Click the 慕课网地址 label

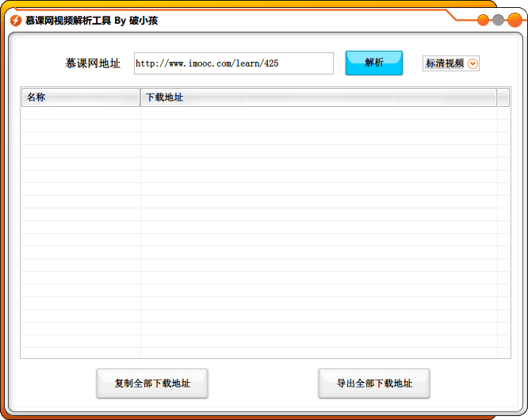93,63
